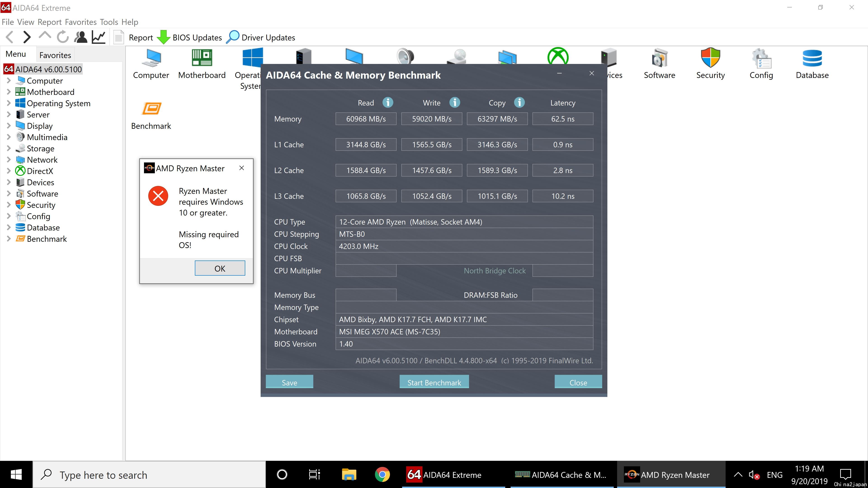
Task: Switch to the Favorites sidebar tab
Action: [x=55, y=55]
